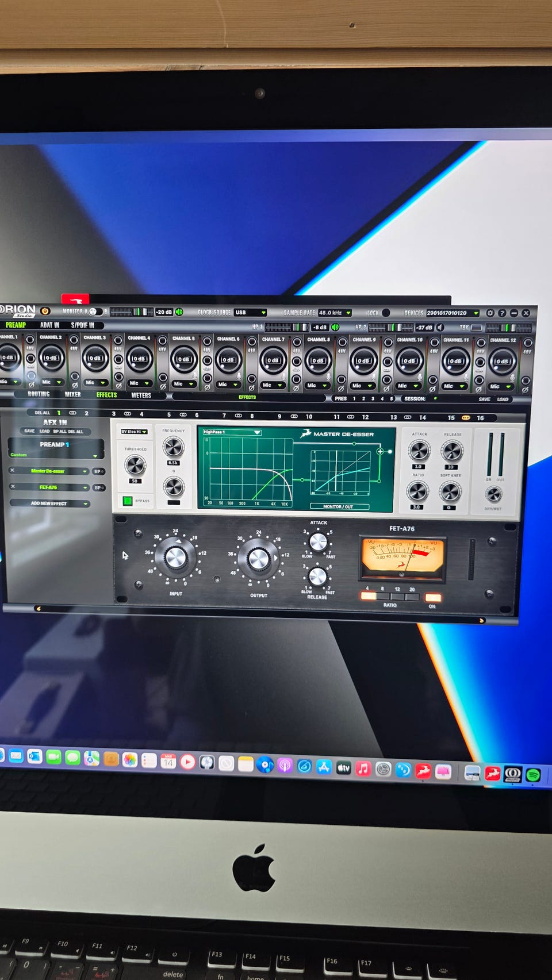
Task: Click the question mark help icon
Action: 502,313
